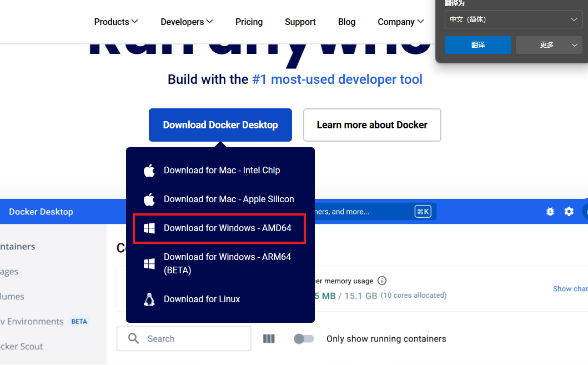Click the Windows logo beside Windows ARM64 (BETA)

coord(149,264)
